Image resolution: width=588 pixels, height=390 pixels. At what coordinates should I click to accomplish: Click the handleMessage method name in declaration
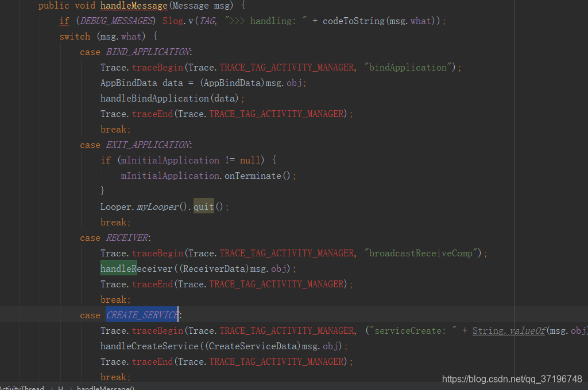[134, 6]
